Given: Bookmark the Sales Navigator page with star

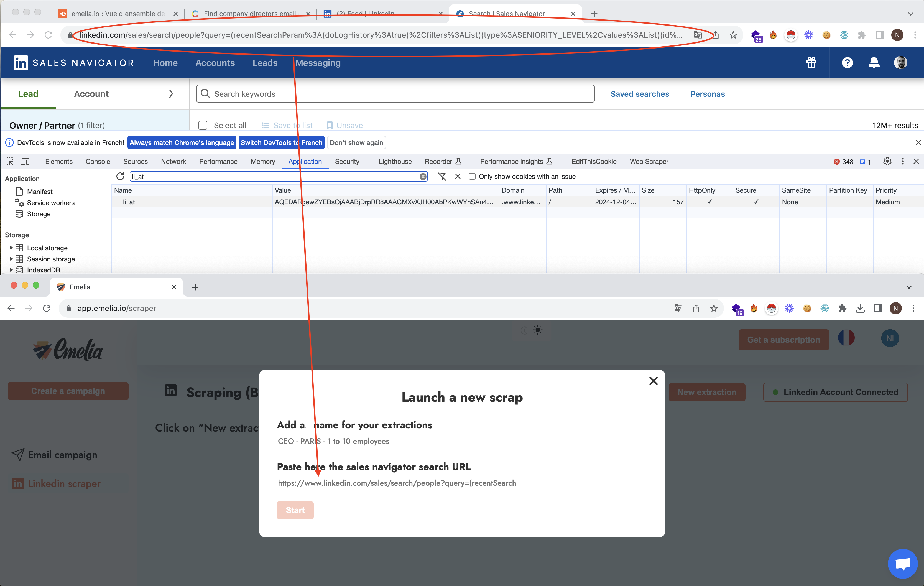Looking at the screenshot, I should click(x=733, y=35).
